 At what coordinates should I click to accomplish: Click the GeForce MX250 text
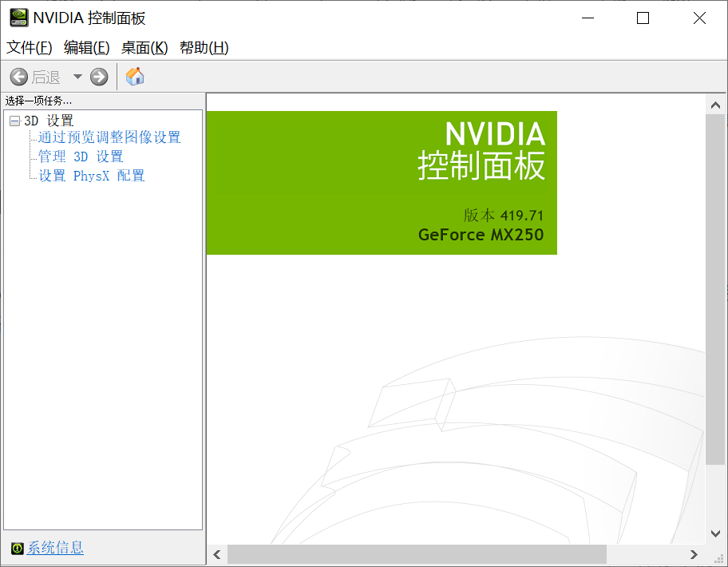point(481,235)
